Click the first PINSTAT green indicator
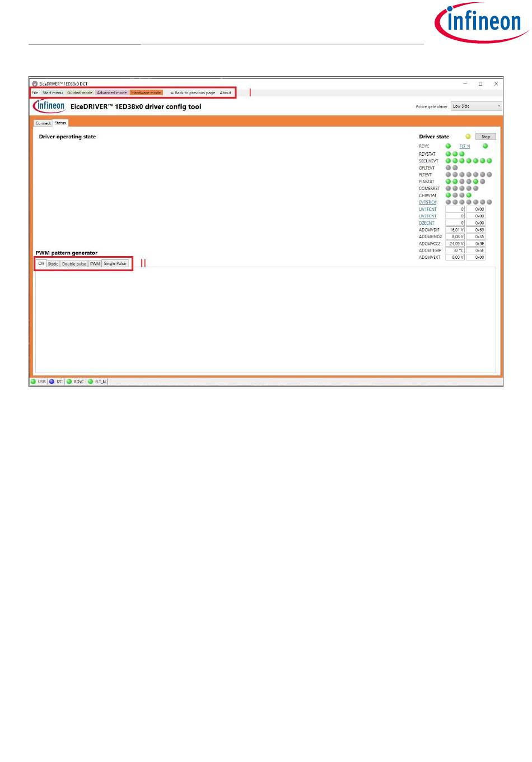Image resolution: width=532 pixels, height=762 pixels. [448, 182]
